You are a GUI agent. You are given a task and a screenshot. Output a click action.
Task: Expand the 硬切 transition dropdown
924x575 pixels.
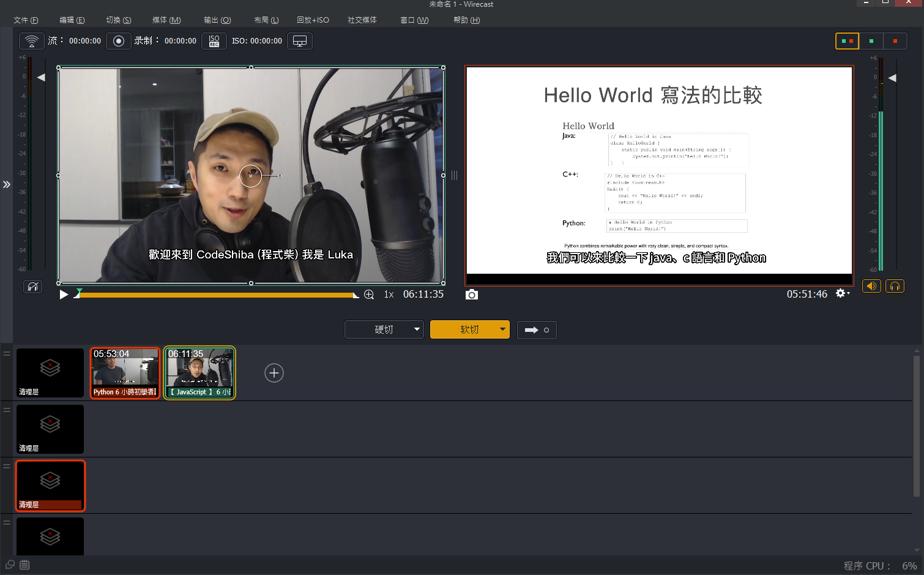(417, 329)
